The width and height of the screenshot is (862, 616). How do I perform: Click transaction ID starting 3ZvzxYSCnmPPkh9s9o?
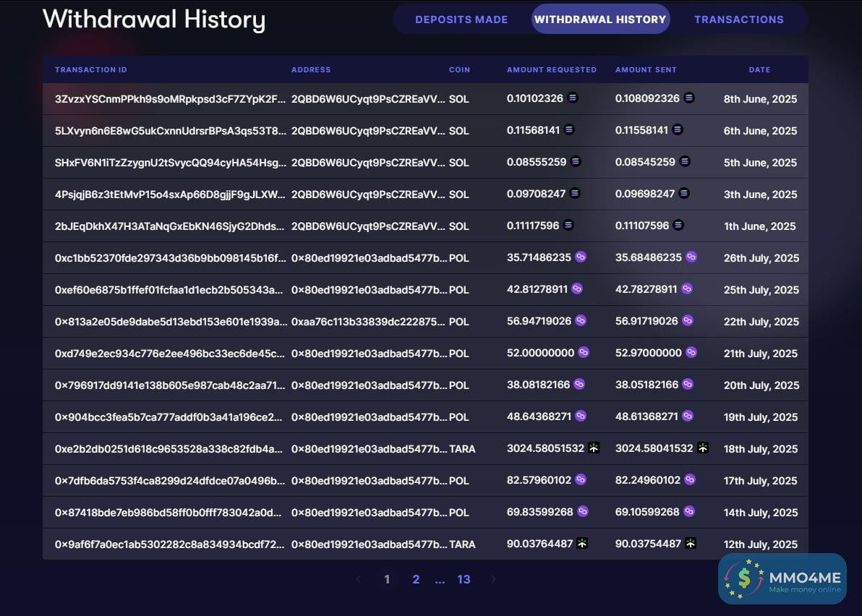[x=171, y=99]
